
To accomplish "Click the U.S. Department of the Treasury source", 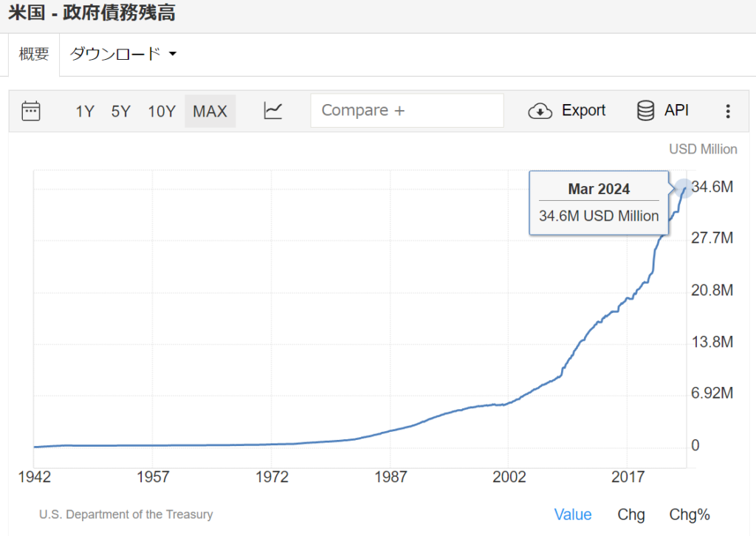I will (x=126, y=515).
